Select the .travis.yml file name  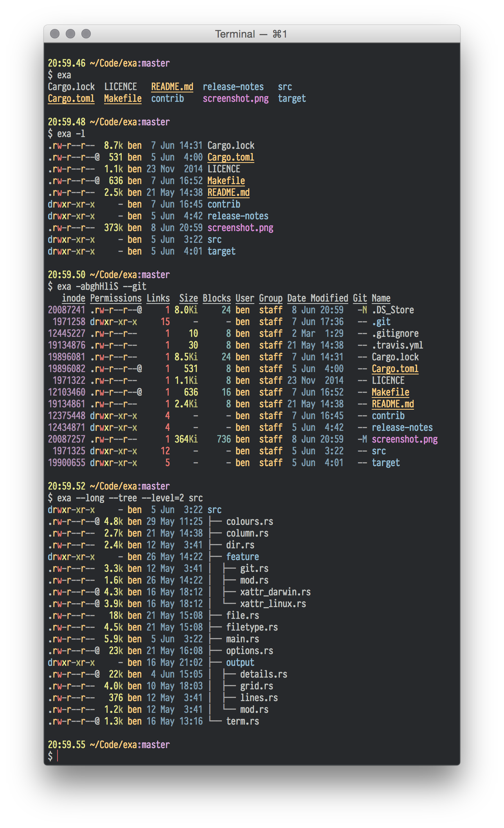(397, 345)
